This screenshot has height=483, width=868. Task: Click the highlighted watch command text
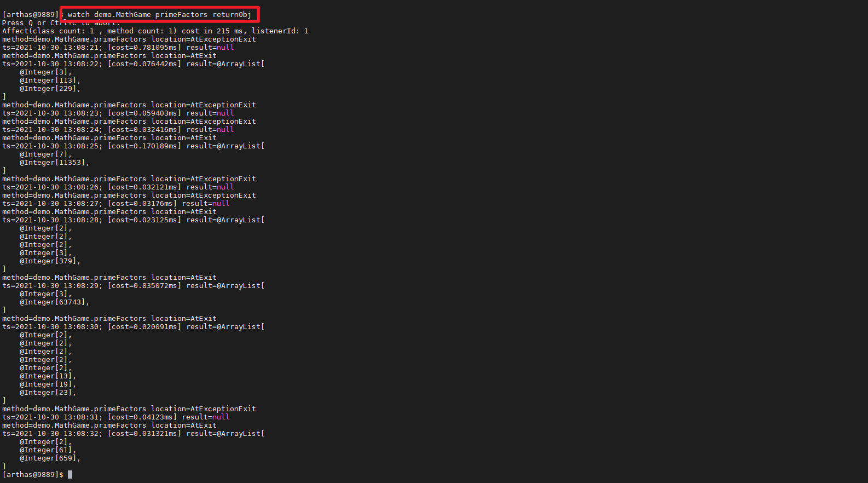[x=159, y=15]
